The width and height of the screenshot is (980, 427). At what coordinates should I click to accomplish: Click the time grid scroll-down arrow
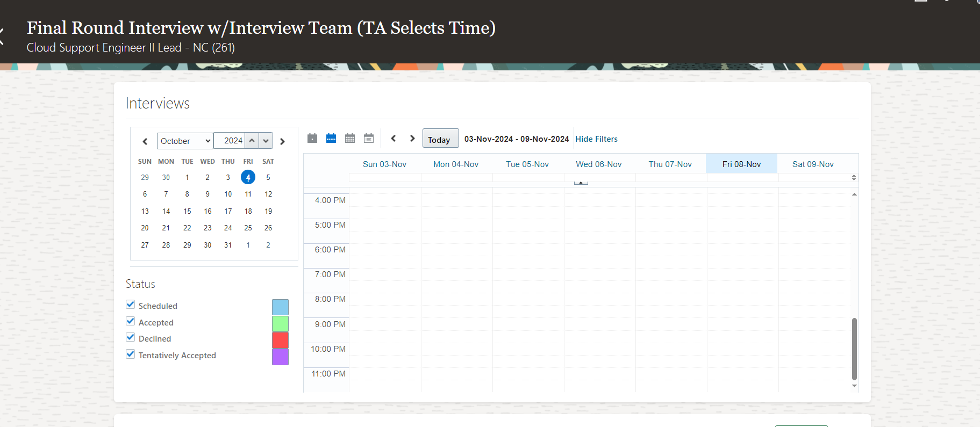coord(854,386)
